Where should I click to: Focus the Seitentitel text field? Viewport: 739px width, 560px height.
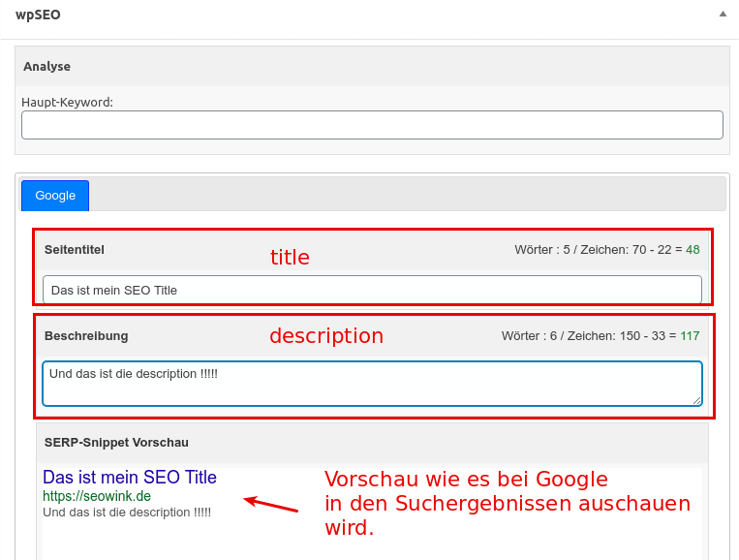click(x=372, y=290)
